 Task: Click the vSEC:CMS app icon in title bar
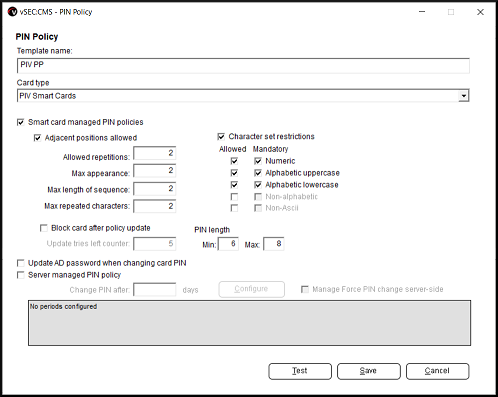pos(12,12)
